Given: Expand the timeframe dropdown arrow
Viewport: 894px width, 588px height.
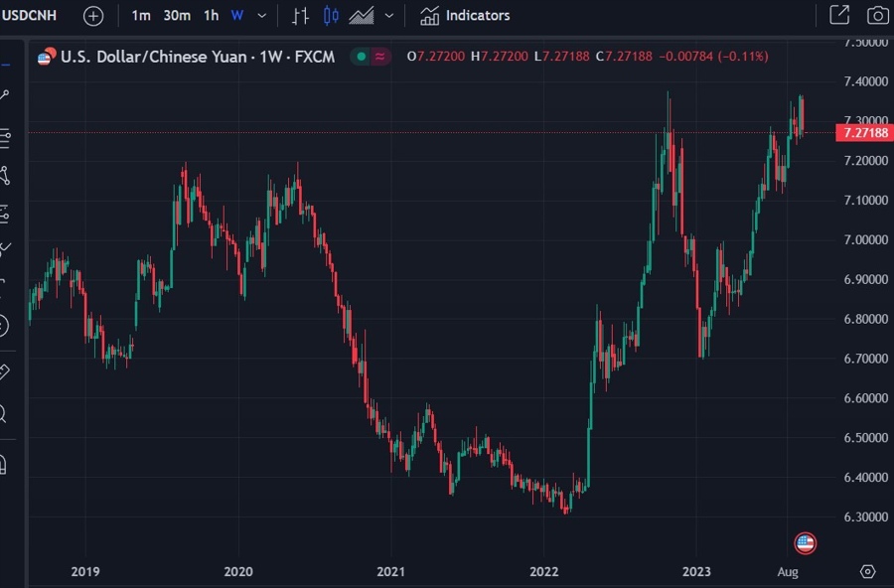Looking at the screenshot, I should pyautogui.click(x=261, y=16).
